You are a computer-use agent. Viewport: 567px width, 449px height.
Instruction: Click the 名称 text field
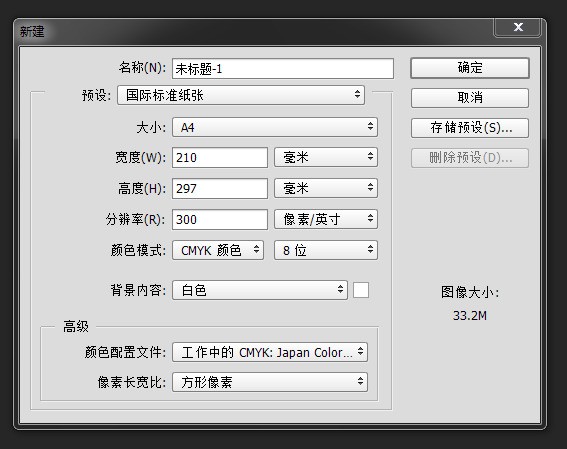coord(283,69)
